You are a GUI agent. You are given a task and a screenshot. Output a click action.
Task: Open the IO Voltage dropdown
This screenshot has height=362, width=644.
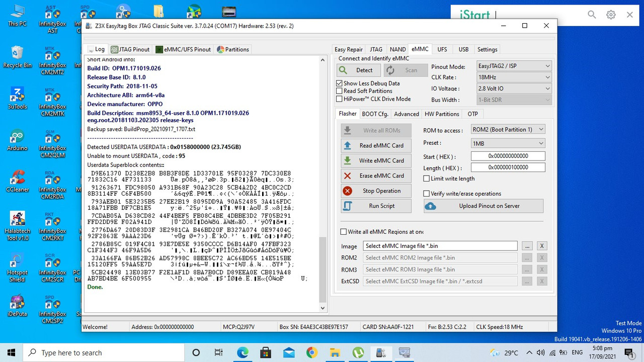coord(514,88)
